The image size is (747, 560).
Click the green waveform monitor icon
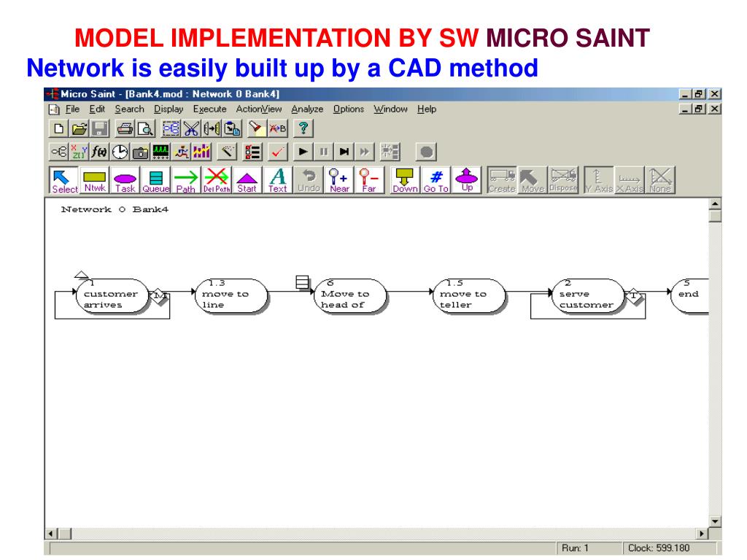point(161,152)
